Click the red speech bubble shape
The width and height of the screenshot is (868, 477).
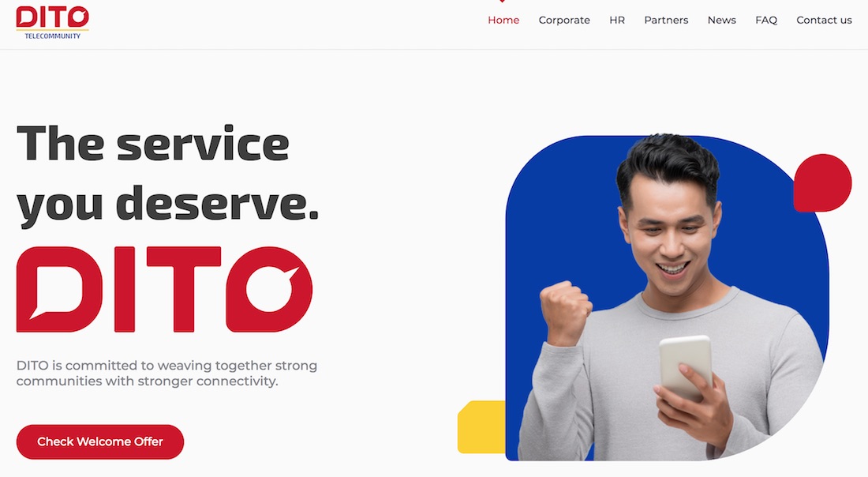[822, 182]
